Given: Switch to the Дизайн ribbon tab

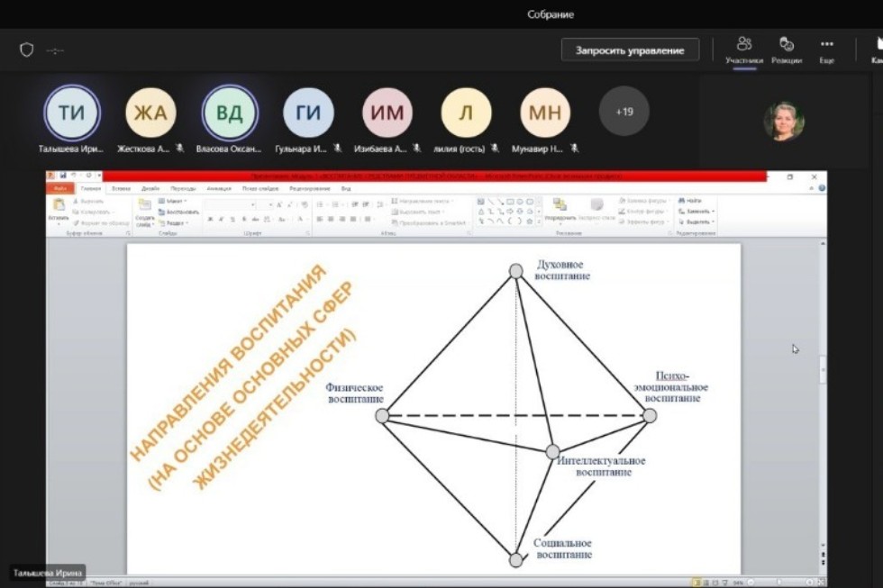Looking at the screenshot, I should pos(150,189).
